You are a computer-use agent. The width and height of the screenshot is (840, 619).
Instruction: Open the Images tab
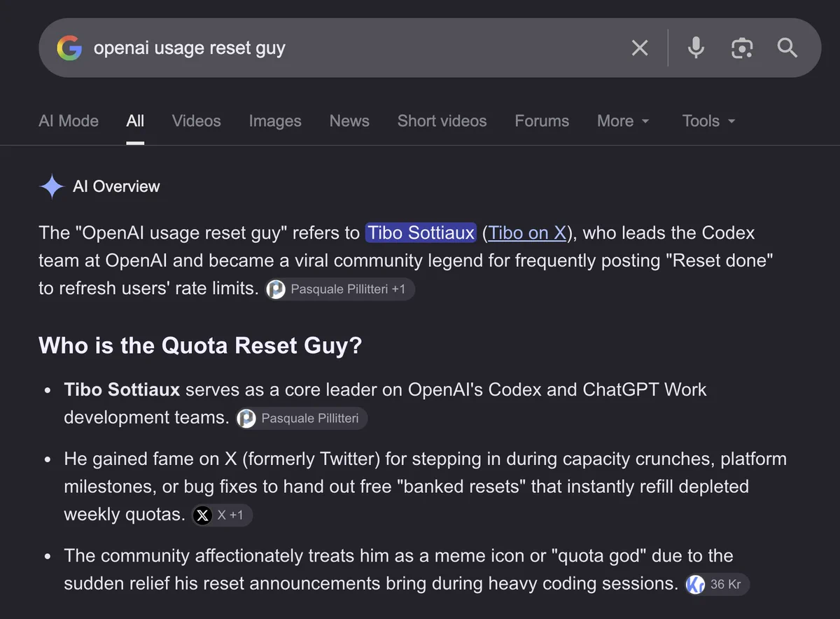click(275, 121)
